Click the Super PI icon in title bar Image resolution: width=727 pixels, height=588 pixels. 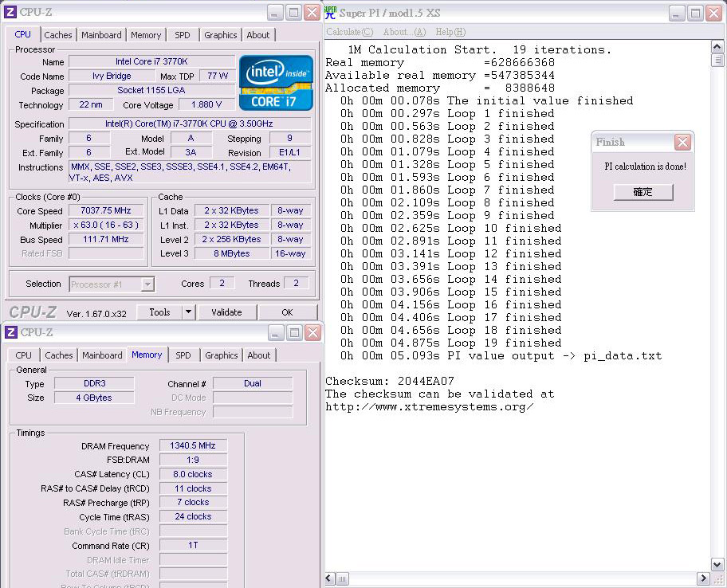pos(330,13)
